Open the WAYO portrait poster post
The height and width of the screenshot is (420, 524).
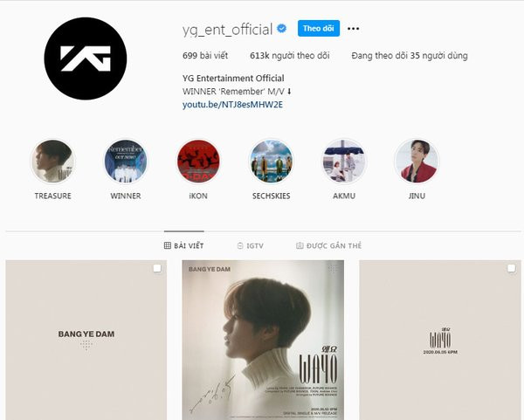tap(263, 341)
